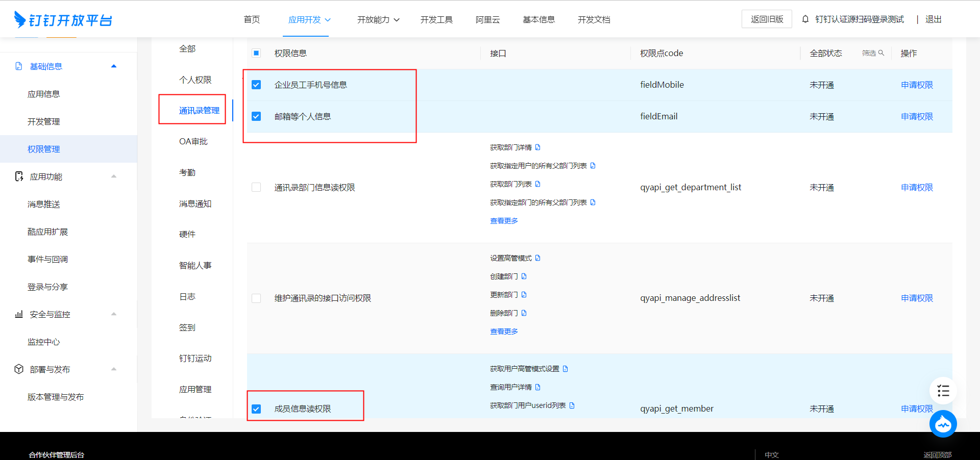Collapse the 基础信息 sidebar section
This screenshot has width=980, height=460.
tap(114, 66)
